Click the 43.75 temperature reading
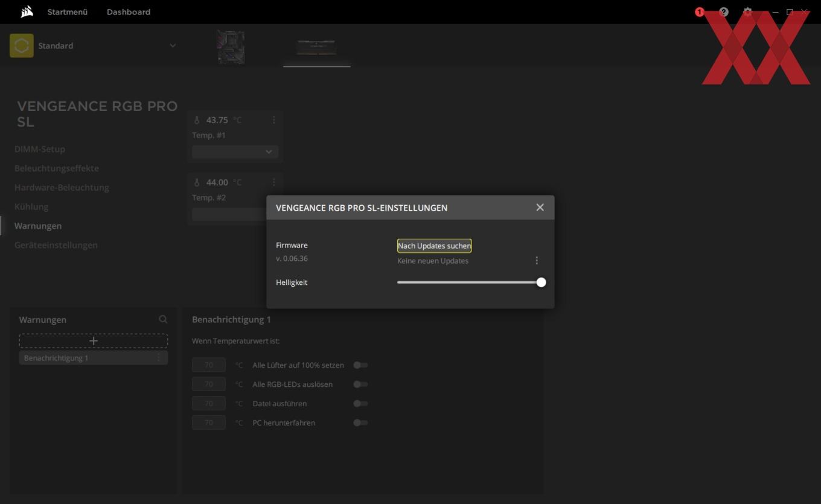This screenshot has width=821, height=504. (x=217, y=120)
